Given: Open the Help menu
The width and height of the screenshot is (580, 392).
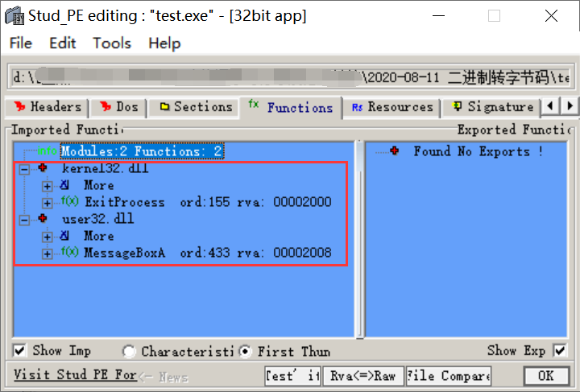Looking at the screenshot, I should tap(164, 43).
